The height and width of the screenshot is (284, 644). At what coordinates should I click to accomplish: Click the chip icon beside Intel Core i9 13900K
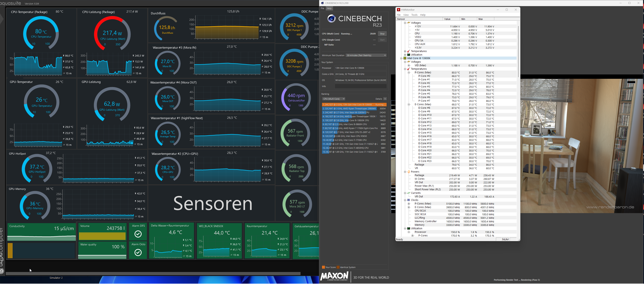tap(405, 58)
